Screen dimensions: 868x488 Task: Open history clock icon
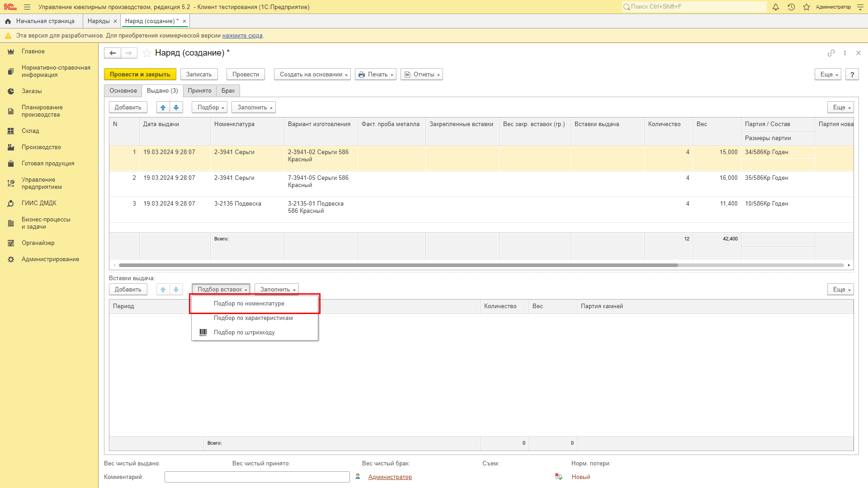point(791,7)
